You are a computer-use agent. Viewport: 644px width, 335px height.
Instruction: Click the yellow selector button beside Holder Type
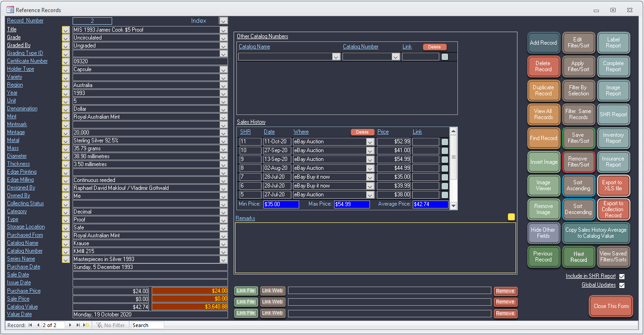(66, 69)
